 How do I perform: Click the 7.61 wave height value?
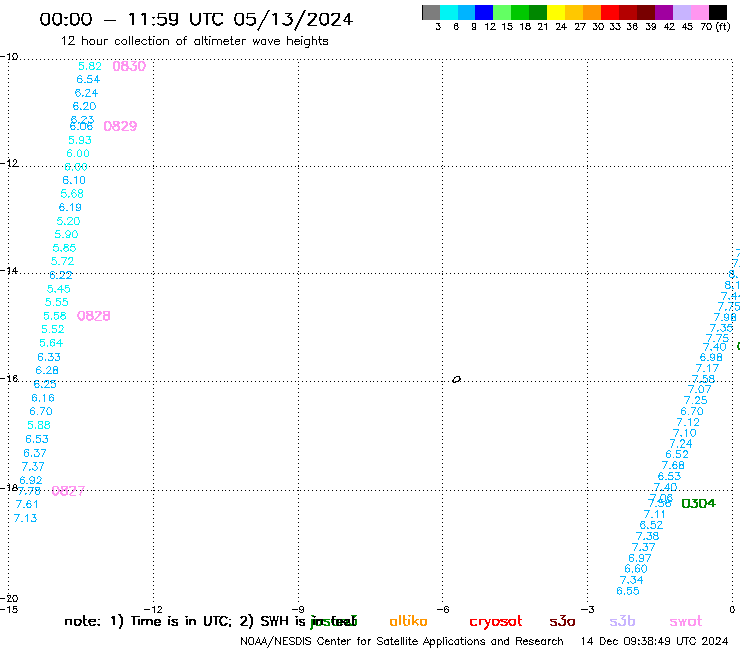[x=27, y=504]
